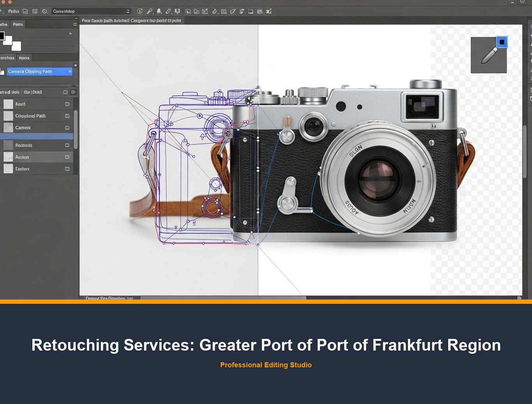Toggle visibility for the Compound Path entry
Viewport: 532px width, 404px height.
pyautogui.click(x=67, y=116)
